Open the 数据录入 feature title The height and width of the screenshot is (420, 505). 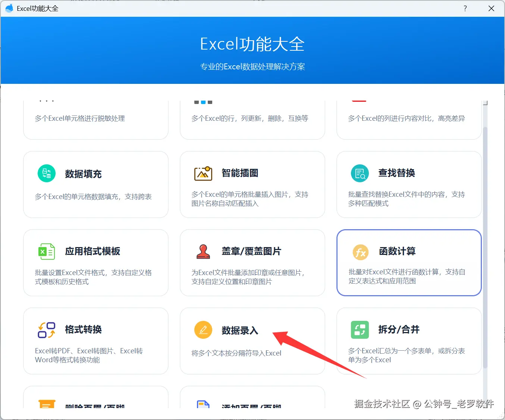tap(240, 331)
